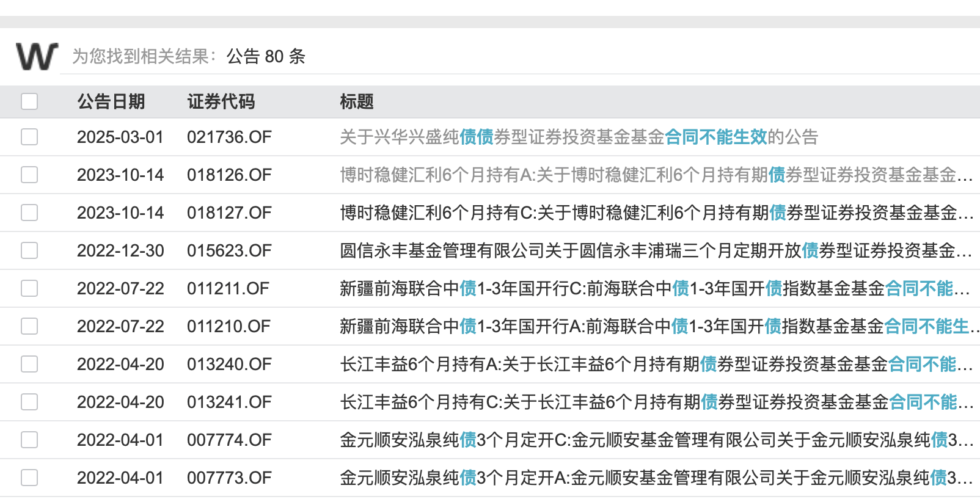The width and height of the screenshot is (980, 502).
Task: Open the 圆信永丰浦瑞三个月定期开放 announcement
Action: [x=656, y=250]
